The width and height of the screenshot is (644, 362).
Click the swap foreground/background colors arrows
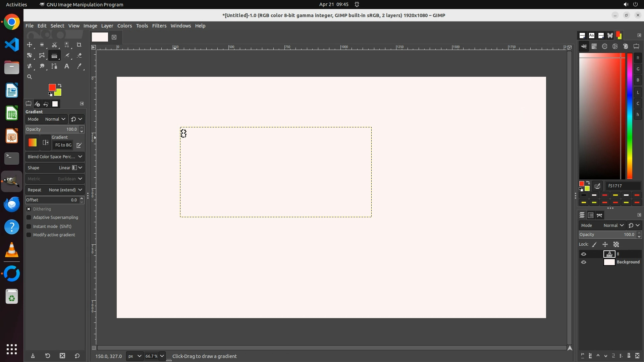point(60,85)
